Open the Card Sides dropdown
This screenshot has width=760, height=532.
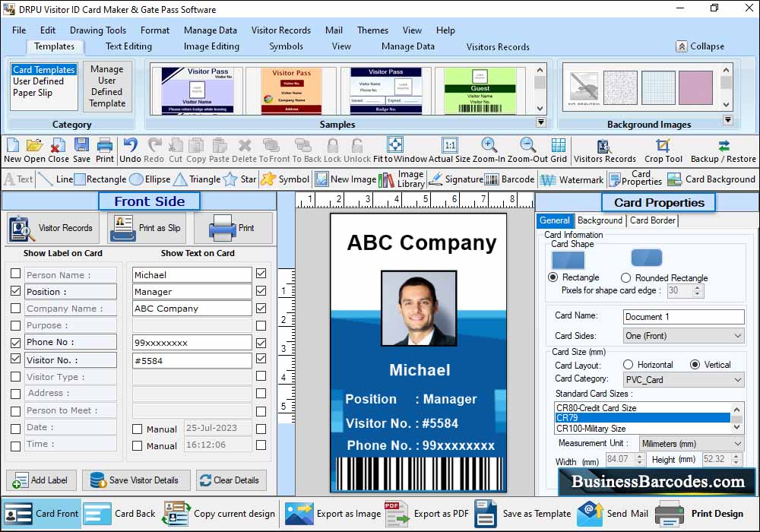[683, 336]
